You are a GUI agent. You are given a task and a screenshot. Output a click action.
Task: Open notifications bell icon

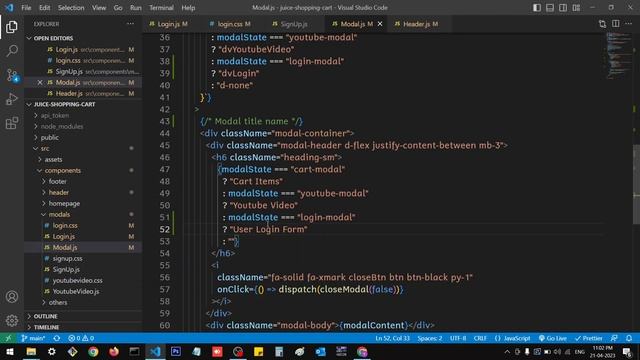pyautogui.click(x=629, y=338)
